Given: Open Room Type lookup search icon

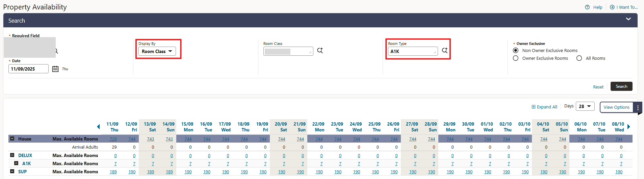Looking at the screenshot, I should click(444, 50).
